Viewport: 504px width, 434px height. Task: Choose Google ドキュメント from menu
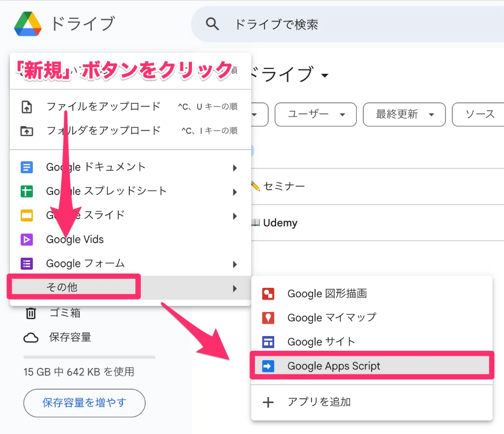[130, 167]
